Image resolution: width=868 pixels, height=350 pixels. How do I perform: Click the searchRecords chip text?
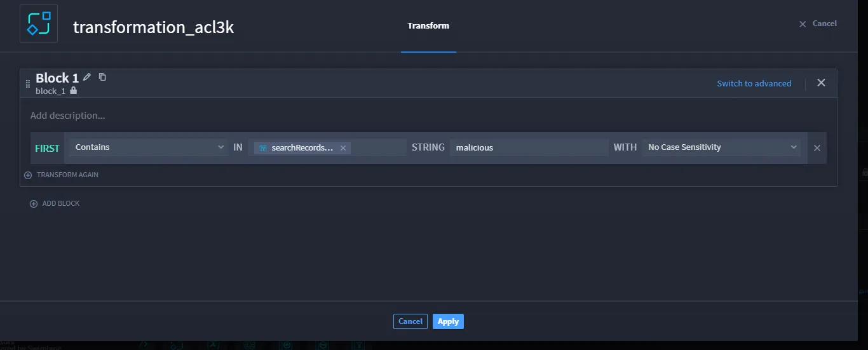click(302, 148)
